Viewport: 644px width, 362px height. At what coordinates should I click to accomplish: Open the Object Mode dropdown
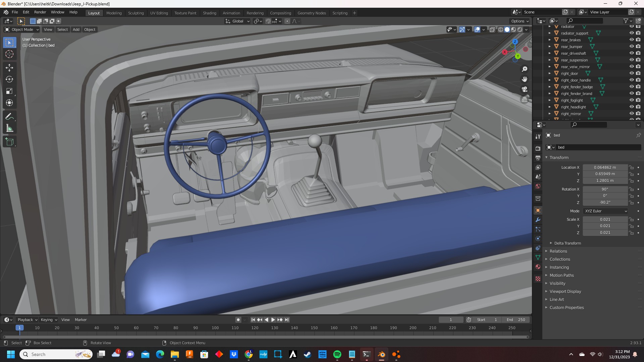tap(22, 30)
